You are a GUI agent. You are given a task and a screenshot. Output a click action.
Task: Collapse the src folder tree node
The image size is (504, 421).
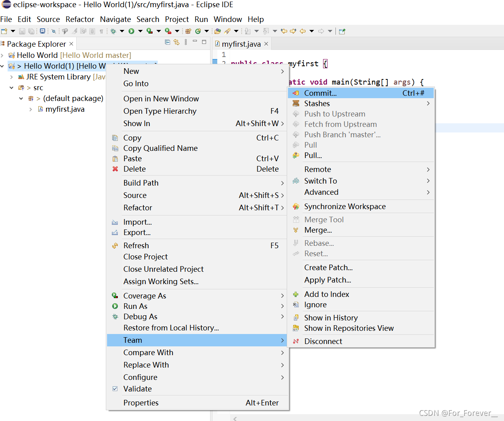click(12, 88)
